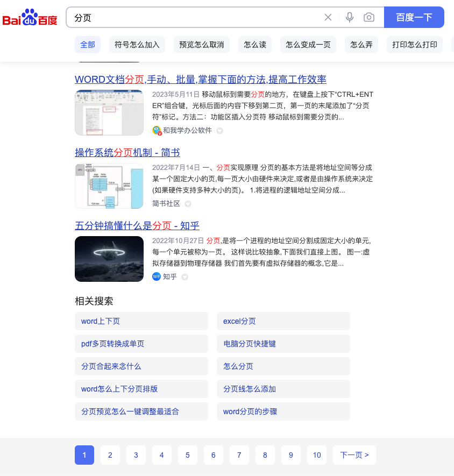
Task: Go to results page 2
Action: coord(110,455)
